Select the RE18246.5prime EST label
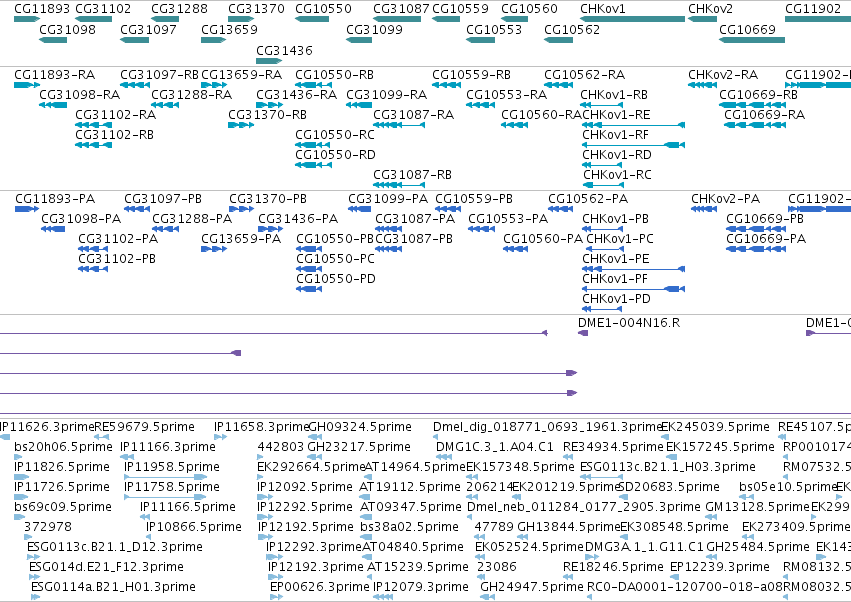This screenshot has width=851, height=602. [613, 567]
